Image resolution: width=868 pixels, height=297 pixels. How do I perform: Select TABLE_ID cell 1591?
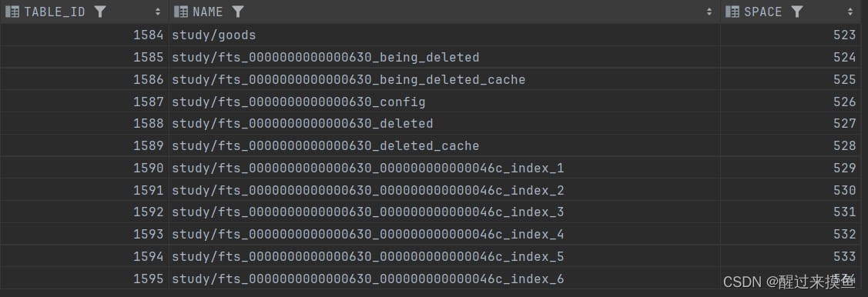[84, 190]
